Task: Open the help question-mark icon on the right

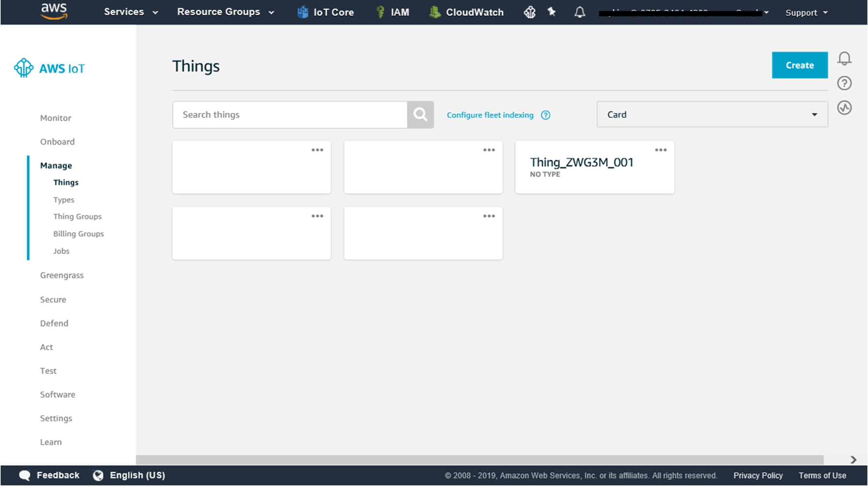Action: (x=845, y=83)
